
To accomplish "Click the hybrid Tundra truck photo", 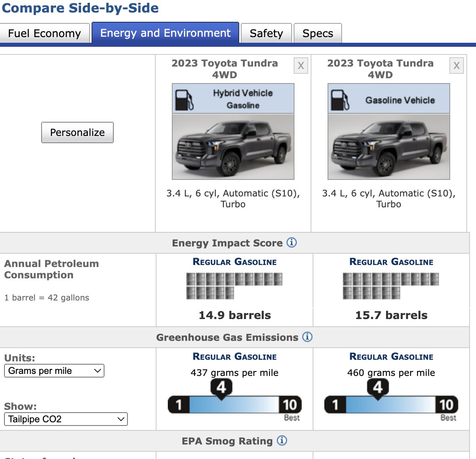I will point(233,147).
